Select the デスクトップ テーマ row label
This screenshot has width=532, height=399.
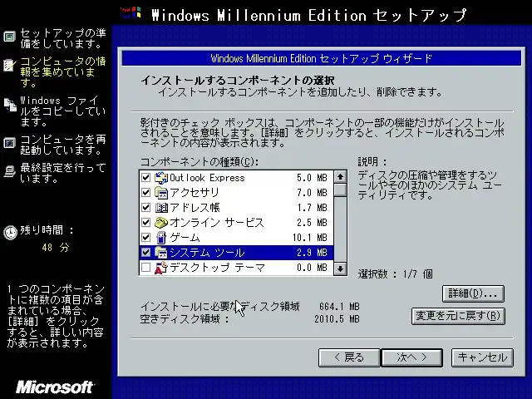pos(217,268)
